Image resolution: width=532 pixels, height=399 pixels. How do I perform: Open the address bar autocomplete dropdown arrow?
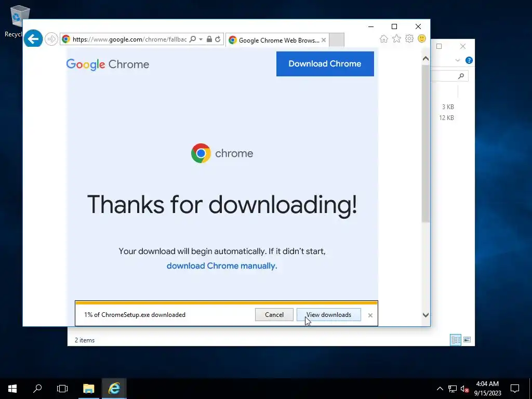[201, 39]
